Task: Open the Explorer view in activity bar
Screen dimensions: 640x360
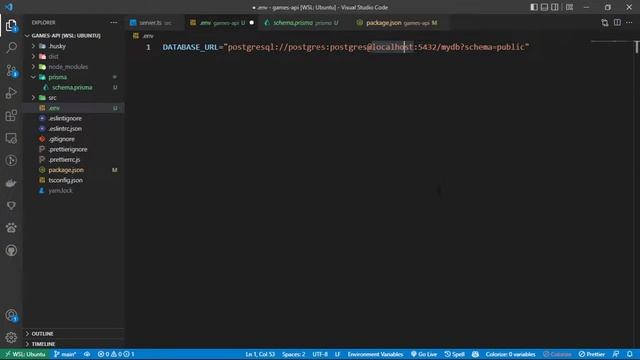Action: [11, 25]
